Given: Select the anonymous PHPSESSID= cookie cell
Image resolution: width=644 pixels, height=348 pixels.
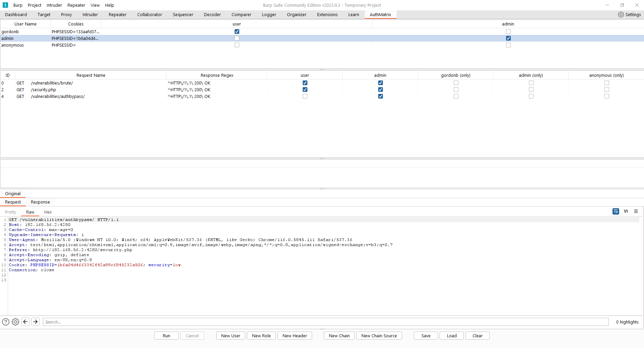Looking at the screenshot, I should [x=76, y=45].
